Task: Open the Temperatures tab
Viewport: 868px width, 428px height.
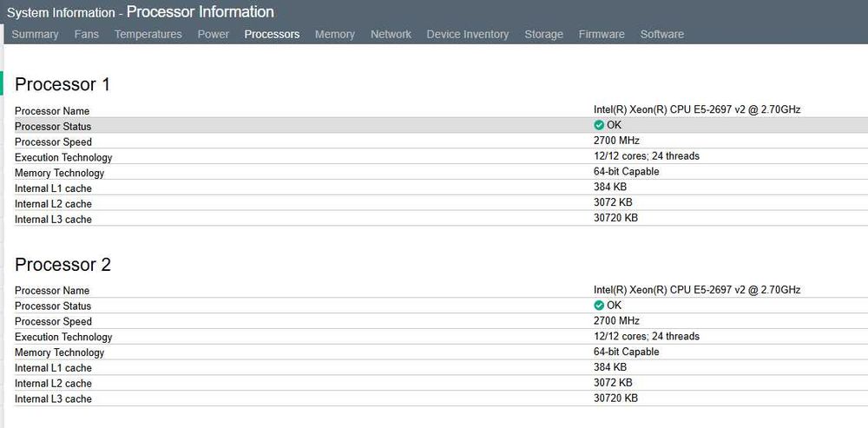Action: [x=148, y=35]
